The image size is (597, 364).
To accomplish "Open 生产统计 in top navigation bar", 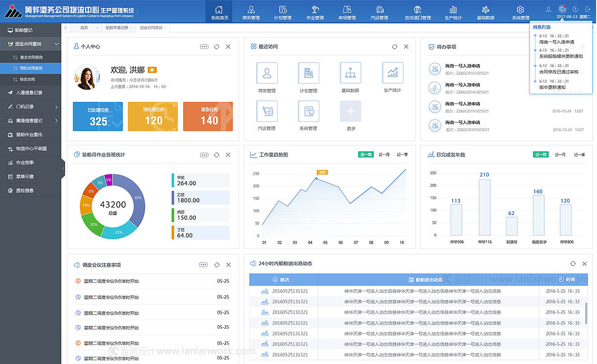I will point(453,13).
